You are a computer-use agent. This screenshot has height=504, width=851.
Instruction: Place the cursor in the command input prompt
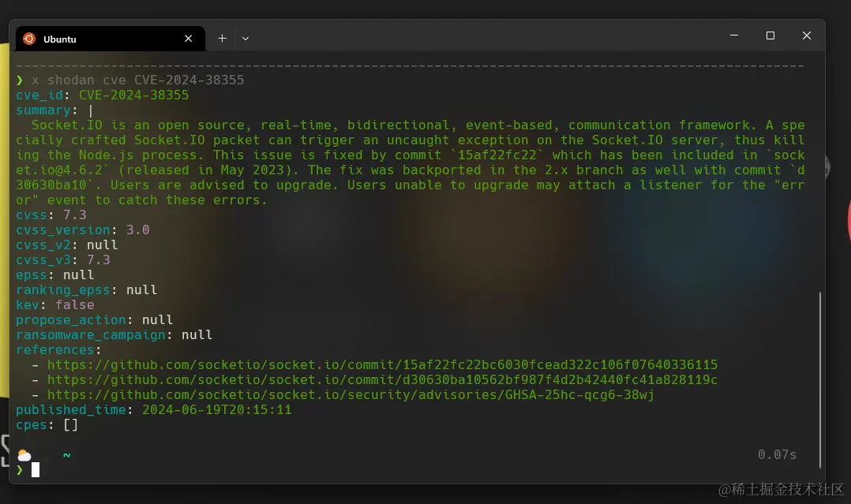tap(36, 469)
